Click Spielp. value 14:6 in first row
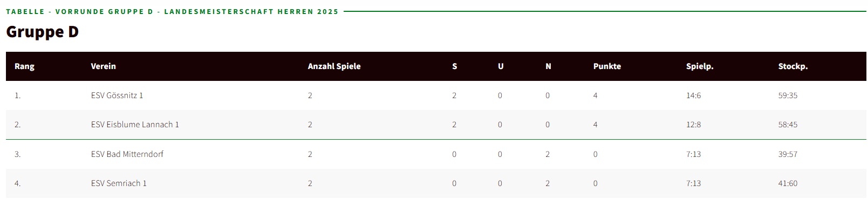The image size is (868, 199). click(693, 95)
